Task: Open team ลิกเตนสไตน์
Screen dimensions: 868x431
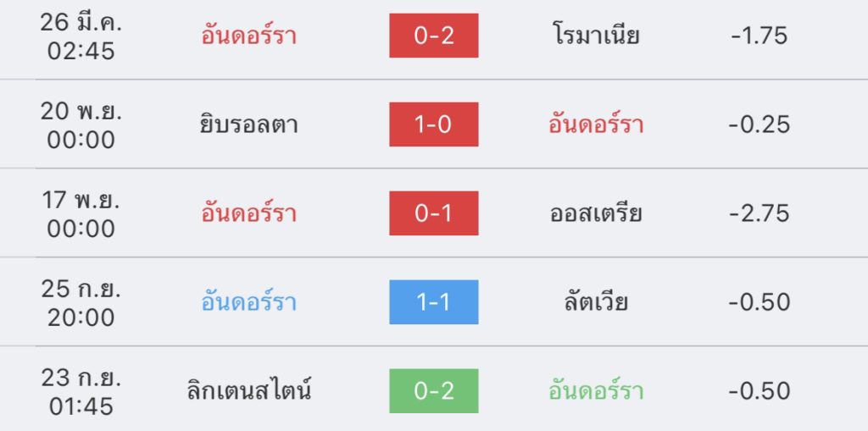Action: (249, 390)
